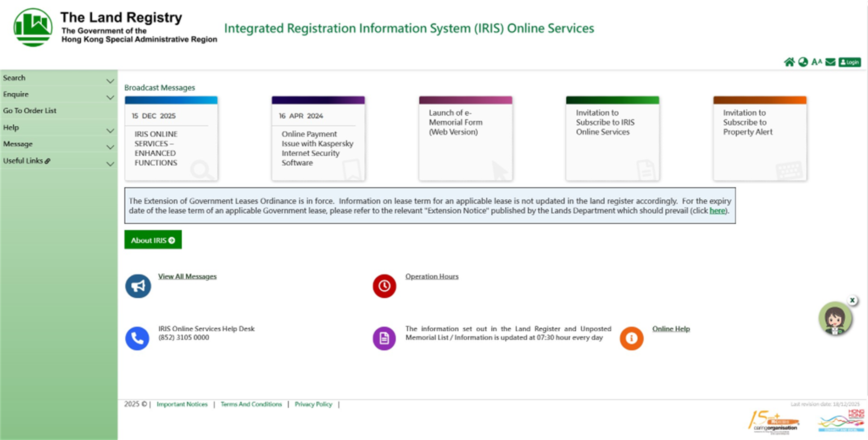Open the 15 DEC 2025 broadcast message card
868x440 pixels.
tap(171, 139)
